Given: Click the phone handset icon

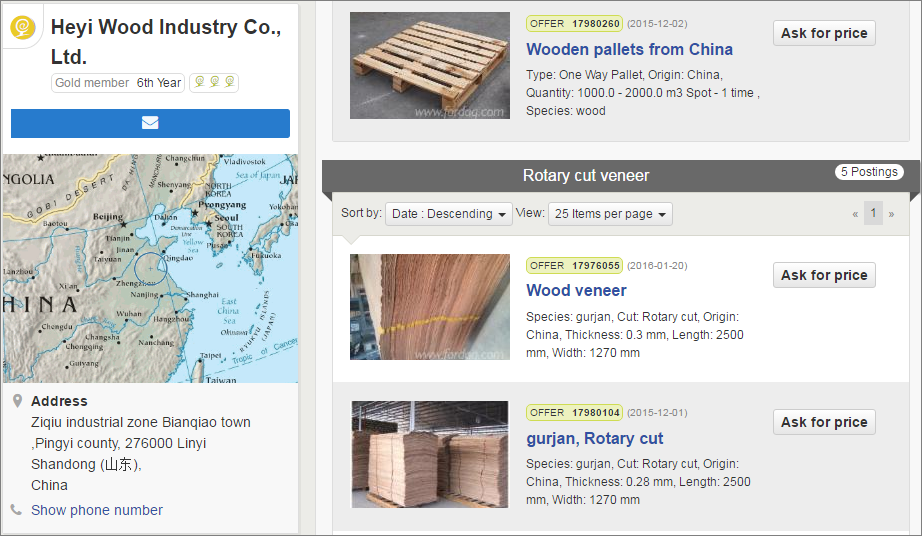Looking at the screenshot, I should coord(16,510).
